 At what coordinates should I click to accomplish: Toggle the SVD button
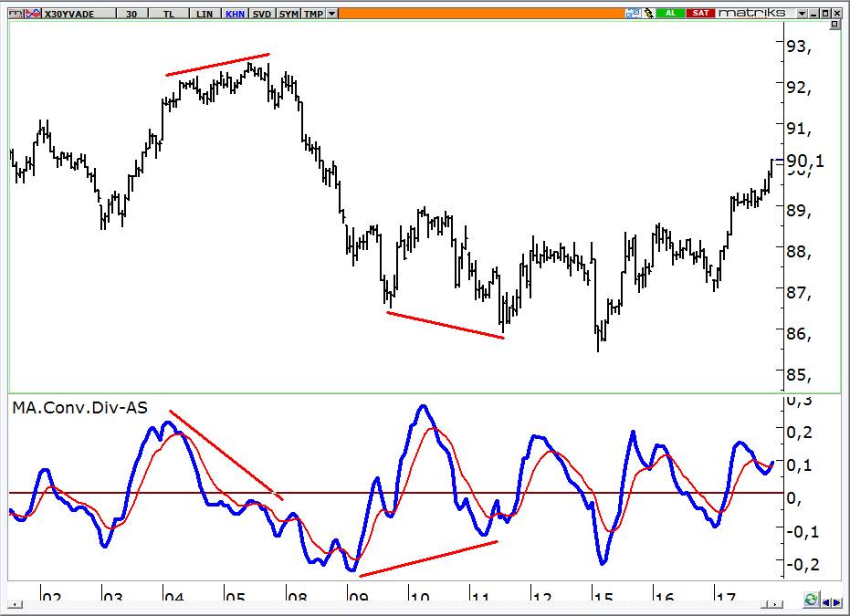click(262, 14)
